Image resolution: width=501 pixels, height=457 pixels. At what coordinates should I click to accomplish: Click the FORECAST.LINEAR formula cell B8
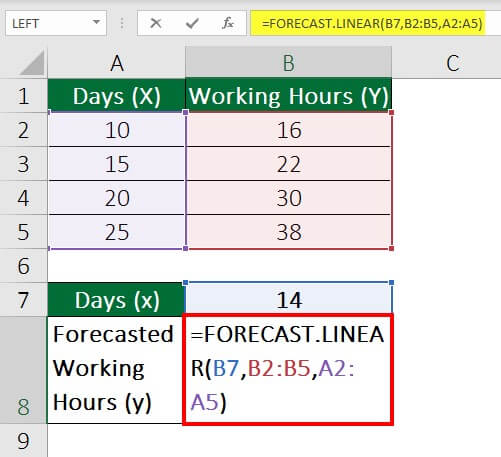click(x=288, y=369)
